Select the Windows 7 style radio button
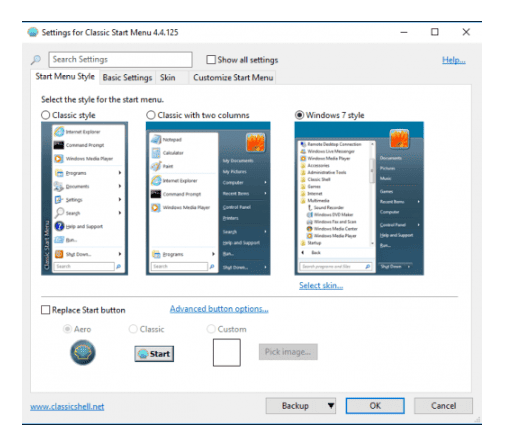This screenshot has height=443, width=505. point(299,115)
